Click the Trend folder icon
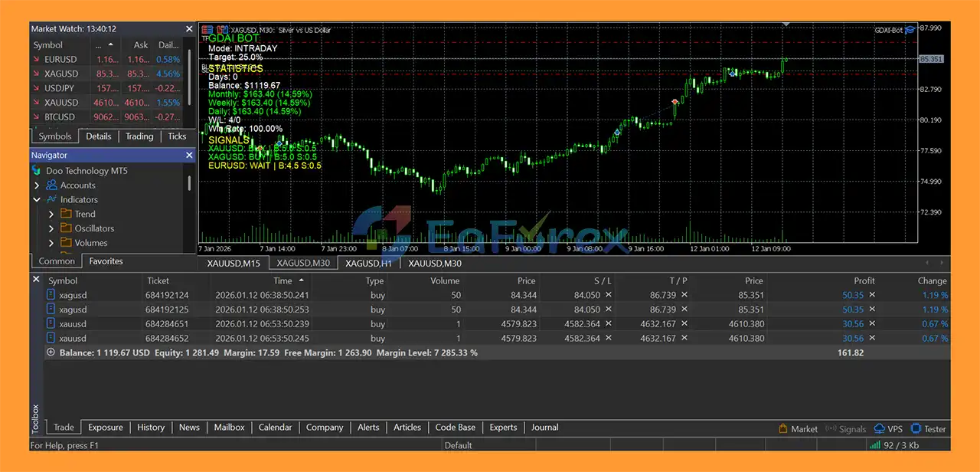 [66, 215]
